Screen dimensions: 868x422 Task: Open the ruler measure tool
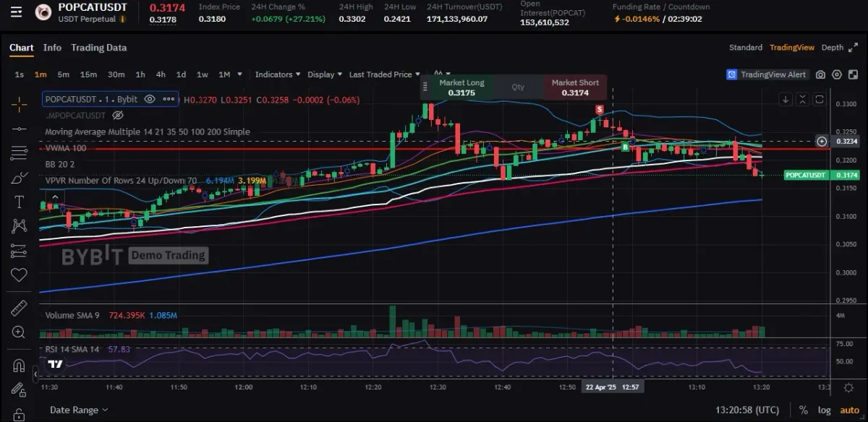point(19,309)
